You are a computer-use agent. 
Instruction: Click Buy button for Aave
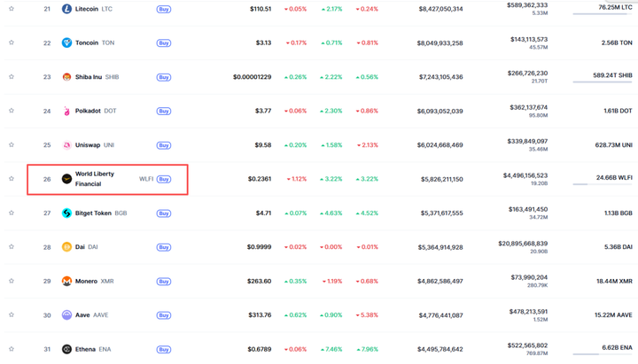tap(164, 315)
